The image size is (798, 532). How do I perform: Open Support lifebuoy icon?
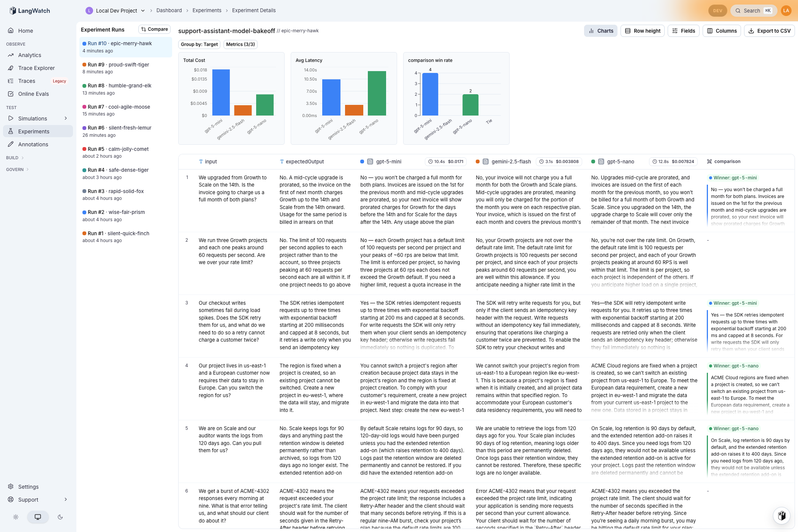(x=11, y=499)
